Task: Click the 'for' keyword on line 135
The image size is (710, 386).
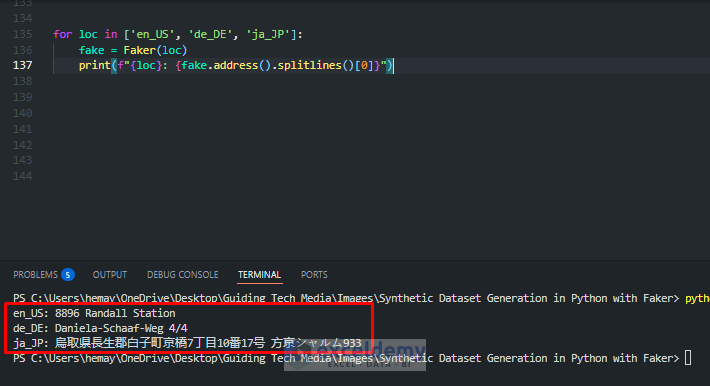Action: [62, 34]
